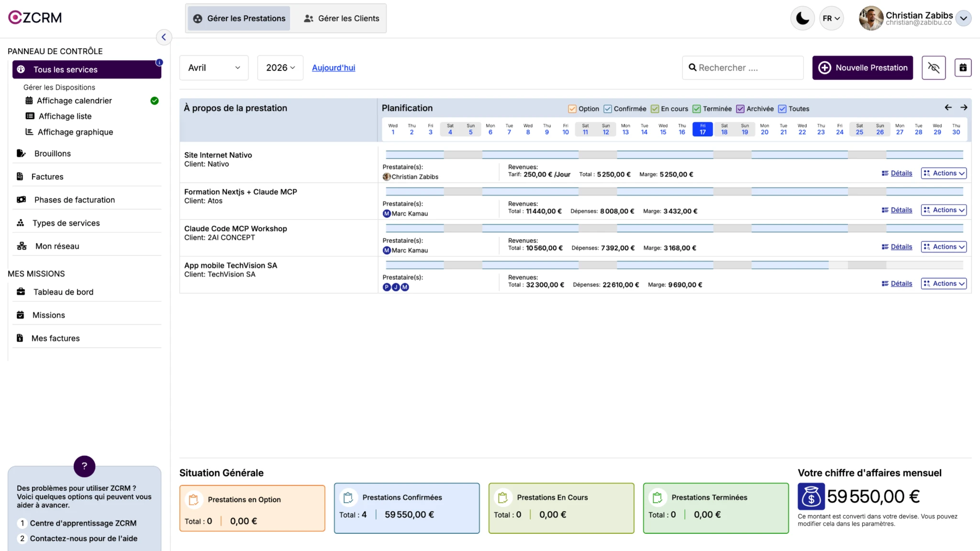Toggle the Confirmée checkbox
Image resolution: width=980 pixels, height=551 pixels.
(608, 109)
